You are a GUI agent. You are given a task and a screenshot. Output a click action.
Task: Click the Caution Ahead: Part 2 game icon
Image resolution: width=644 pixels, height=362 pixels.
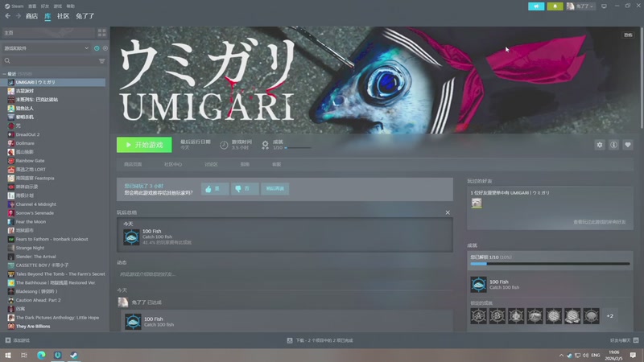tap(11, 300)
